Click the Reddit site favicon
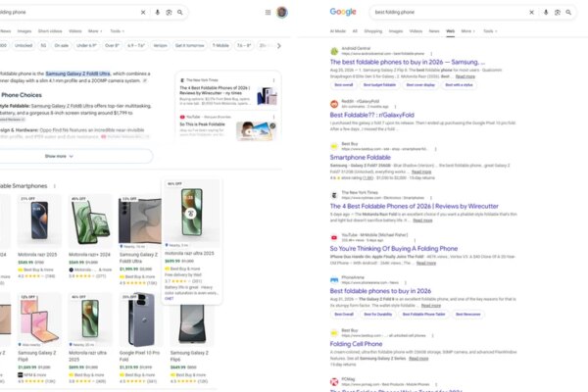Image resolution: width=588 pixels, height=392 pixels. coord(334,104)
